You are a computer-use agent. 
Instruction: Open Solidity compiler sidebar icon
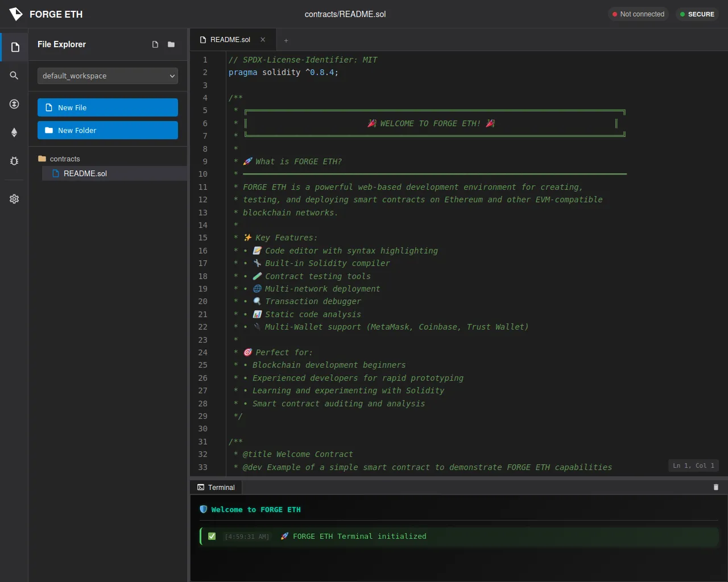(14, 104)
